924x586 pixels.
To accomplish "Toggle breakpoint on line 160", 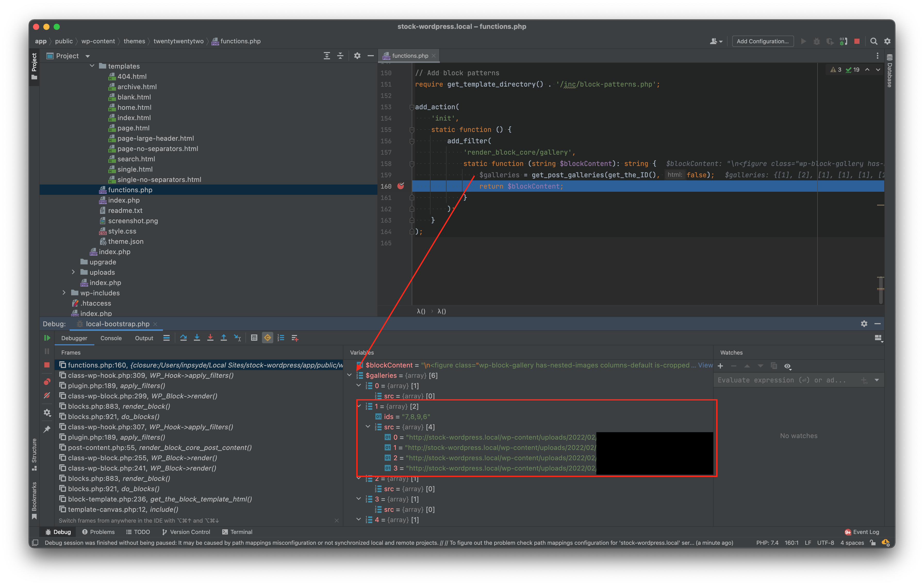I will (401, 186).
